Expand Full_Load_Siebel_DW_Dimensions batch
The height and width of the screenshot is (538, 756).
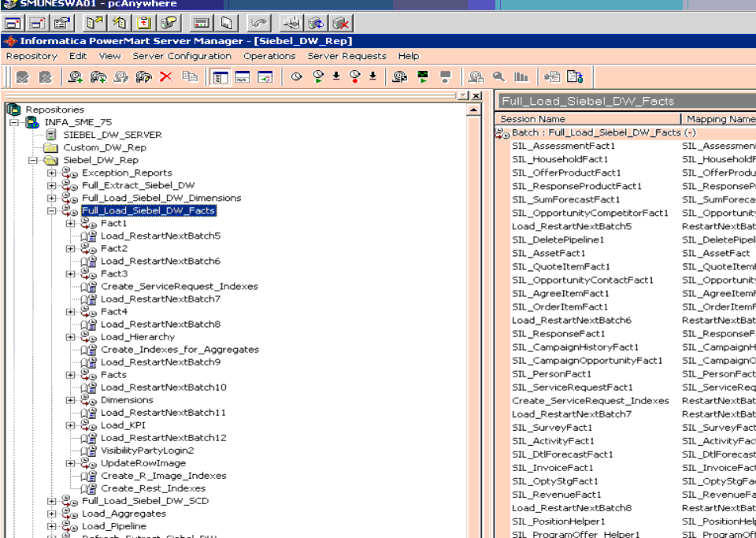pos(51,198)
